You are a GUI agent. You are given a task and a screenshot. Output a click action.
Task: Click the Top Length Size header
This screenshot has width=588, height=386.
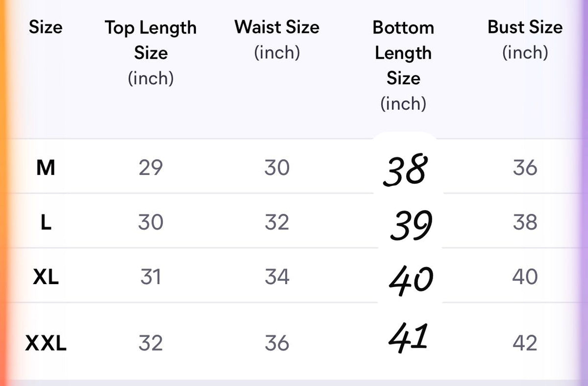point(150,53)
